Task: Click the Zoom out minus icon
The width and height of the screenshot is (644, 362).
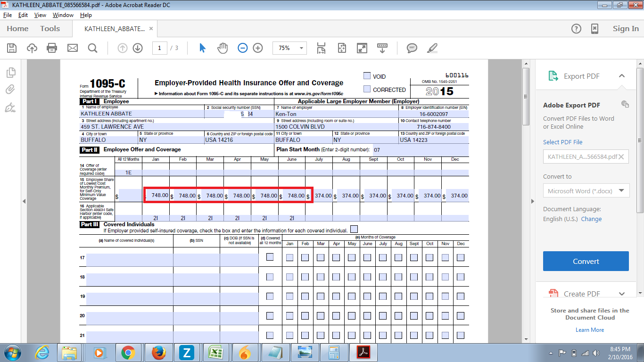Action: click(242, 48)
